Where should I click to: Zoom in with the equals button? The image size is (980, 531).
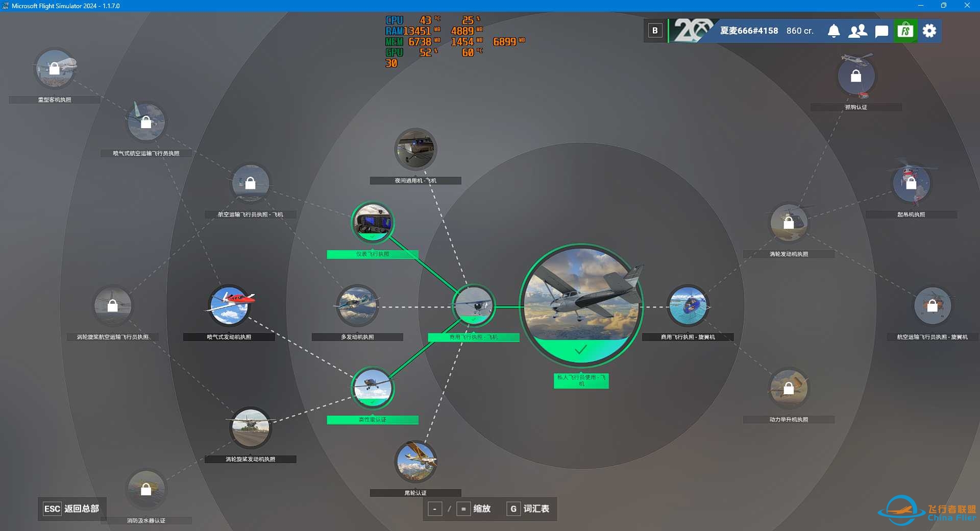463,509
